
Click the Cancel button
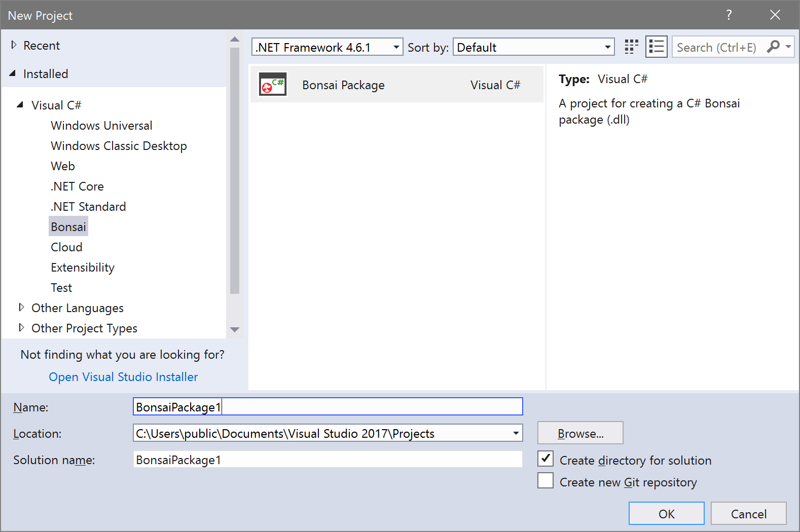[x=748, y=513]
